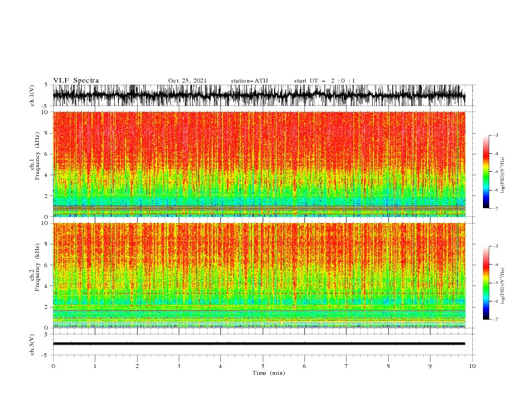Viewport: 532px width, 411px height.
Task: Click the "5" tick on the ch.3(V) axis
Action: [47, 334]
